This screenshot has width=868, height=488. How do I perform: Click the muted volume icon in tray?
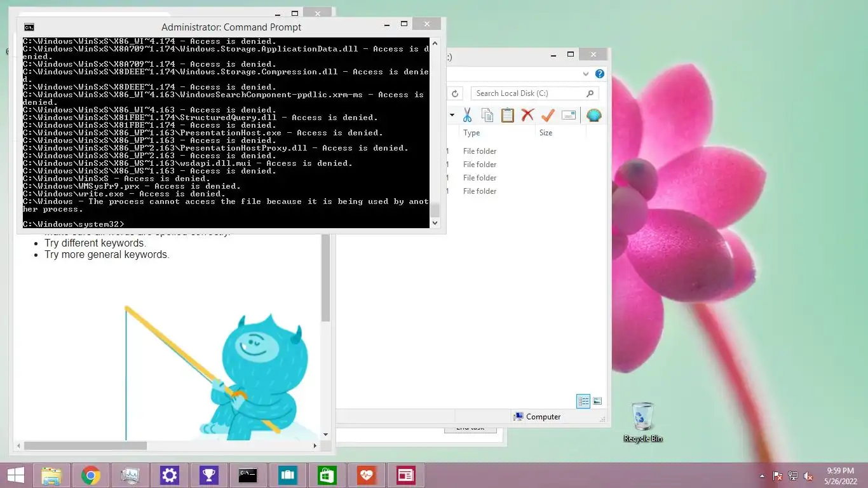pos(808,476)
